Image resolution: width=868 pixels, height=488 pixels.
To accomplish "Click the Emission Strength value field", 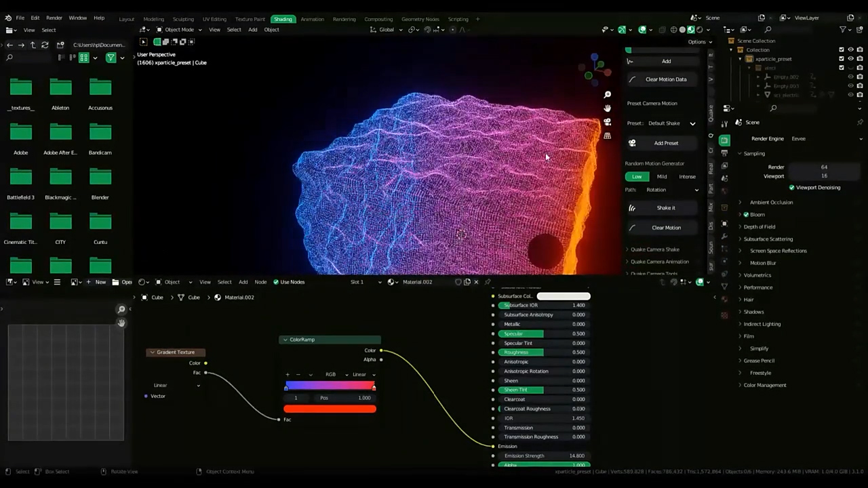I will [x=543, y=456].
